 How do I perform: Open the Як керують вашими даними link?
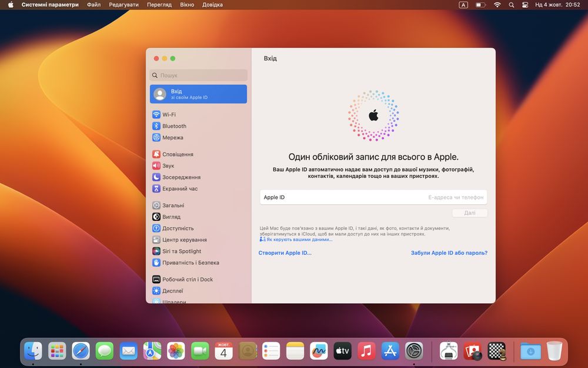coord(299,240)
